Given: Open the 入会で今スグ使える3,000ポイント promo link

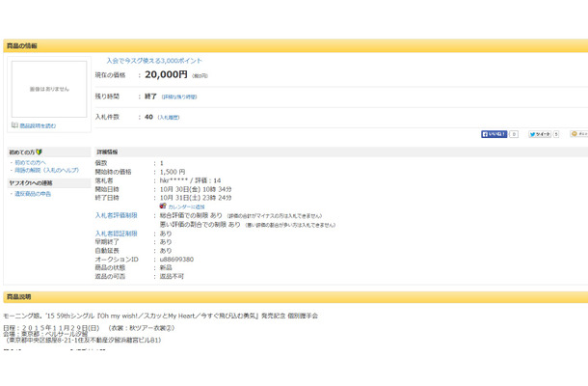Looking at the screenshot, I should [x=154, y=60].
